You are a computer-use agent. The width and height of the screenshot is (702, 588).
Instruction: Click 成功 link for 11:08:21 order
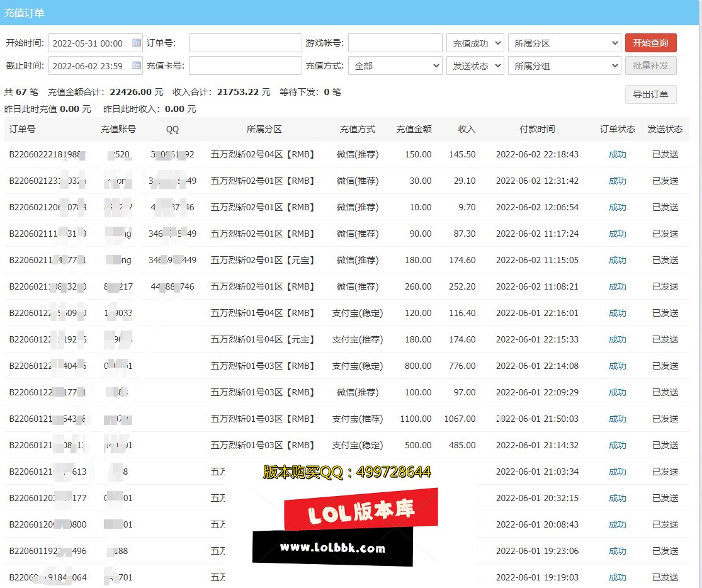click(x=618, y=286)
